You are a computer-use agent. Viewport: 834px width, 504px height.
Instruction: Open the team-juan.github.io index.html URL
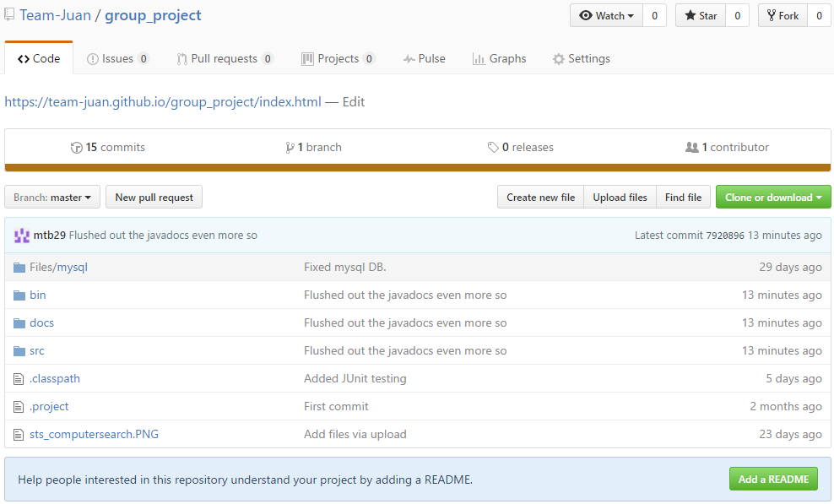click(x=163, y=101)
